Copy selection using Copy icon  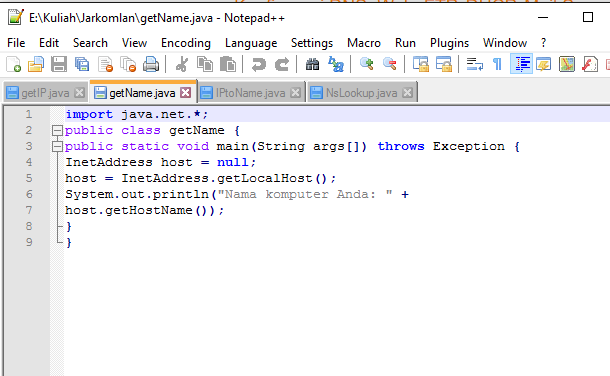click(205, 64)
